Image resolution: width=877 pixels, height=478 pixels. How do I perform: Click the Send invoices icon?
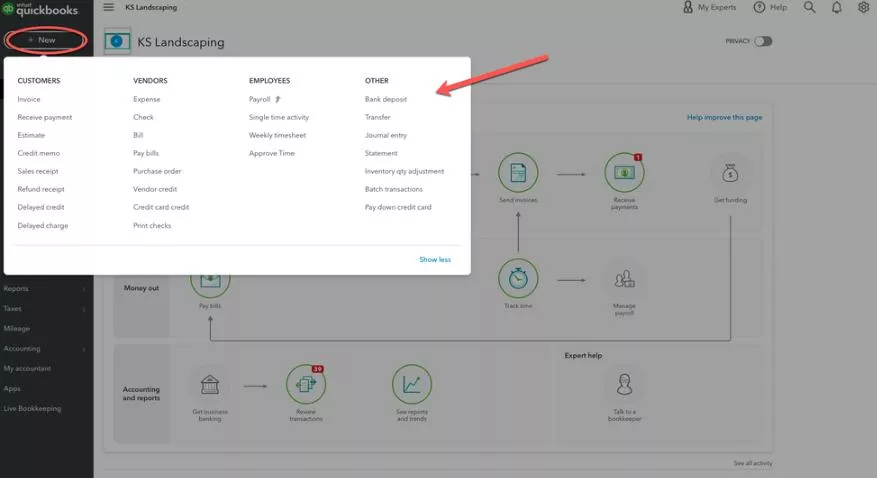point(518,172)
